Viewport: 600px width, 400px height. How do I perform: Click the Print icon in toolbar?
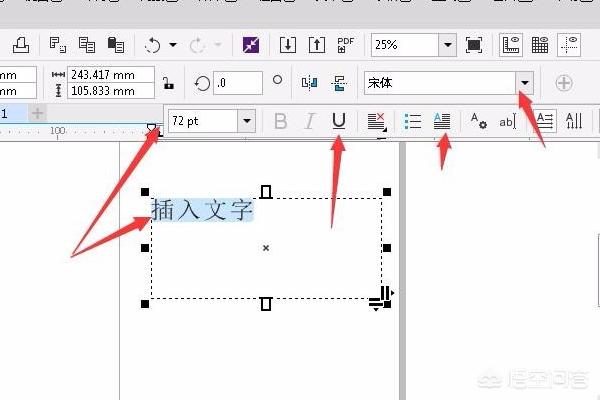click(x=20, y=44)
